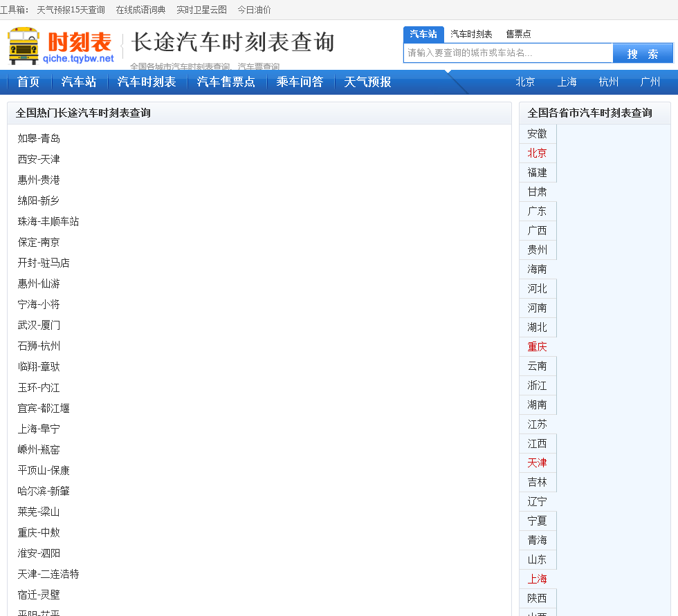Open the 宿迁-灵壁 route
The width and height of the screenshot is (678, 616).
click(39, 595)
